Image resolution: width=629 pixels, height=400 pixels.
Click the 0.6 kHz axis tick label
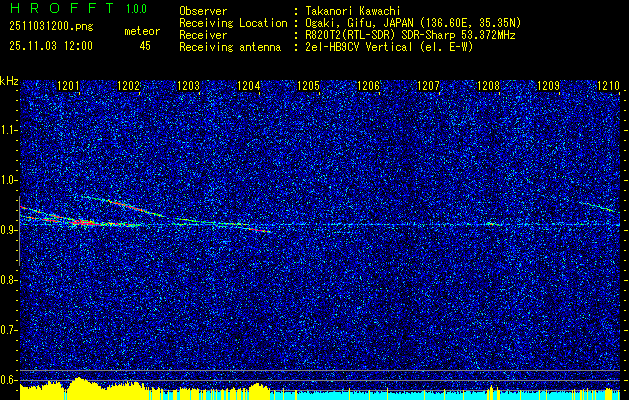coord(8,380)
